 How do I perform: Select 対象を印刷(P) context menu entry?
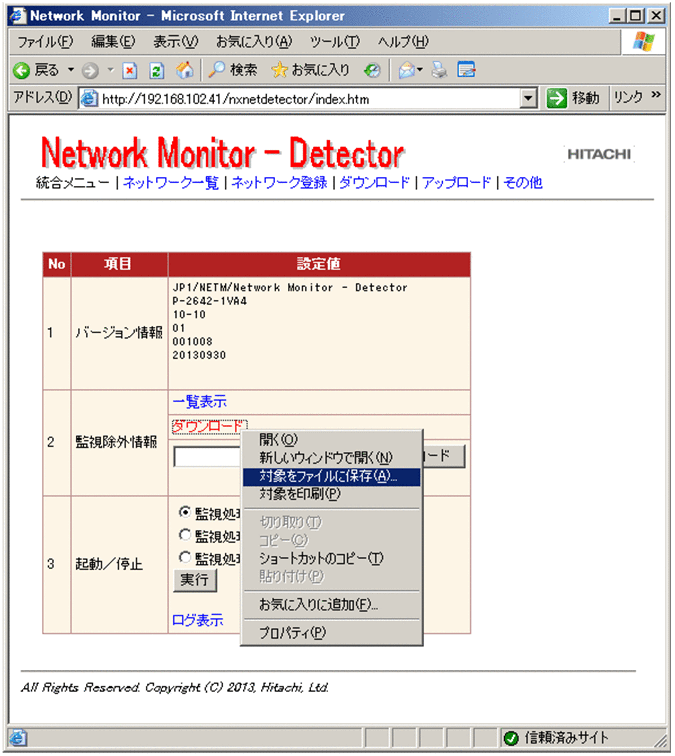331,494
